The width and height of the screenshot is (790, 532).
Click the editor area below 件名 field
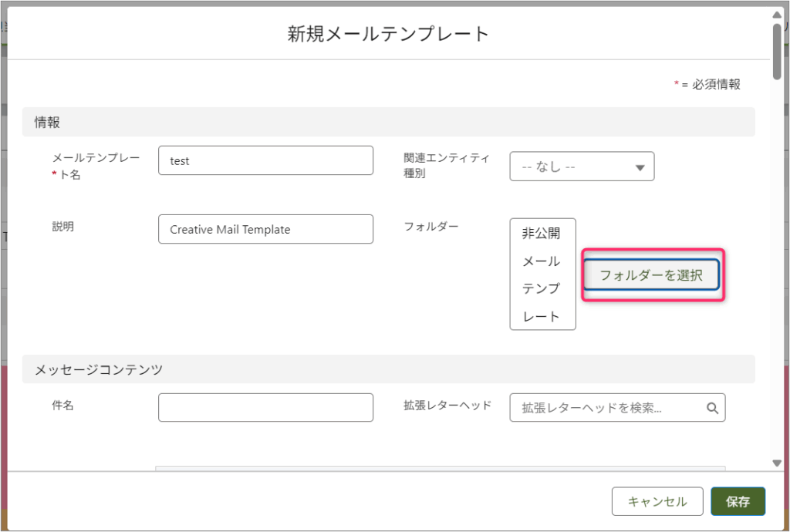[440, 467]
